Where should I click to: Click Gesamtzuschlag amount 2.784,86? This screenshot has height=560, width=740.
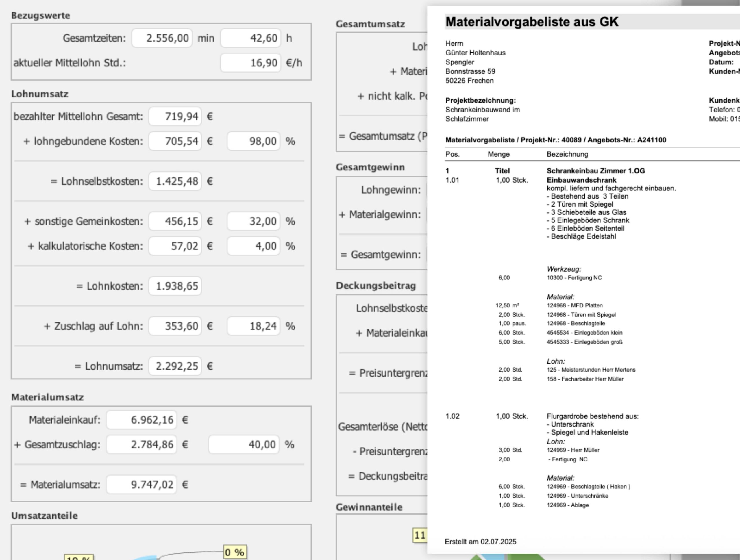coord(142,445)
